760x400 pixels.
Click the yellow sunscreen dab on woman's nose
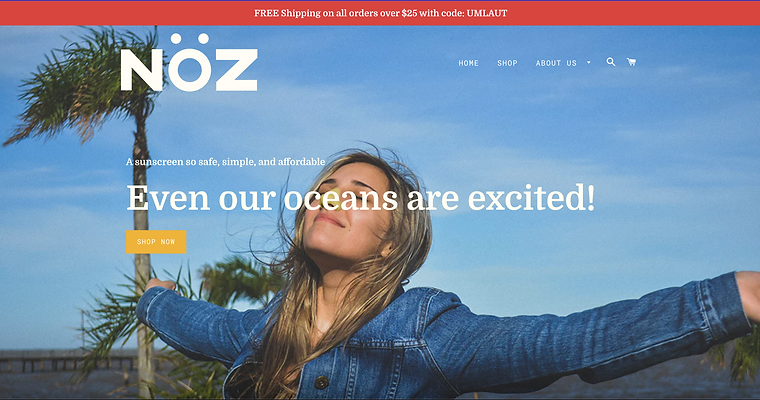pos(331,199)
